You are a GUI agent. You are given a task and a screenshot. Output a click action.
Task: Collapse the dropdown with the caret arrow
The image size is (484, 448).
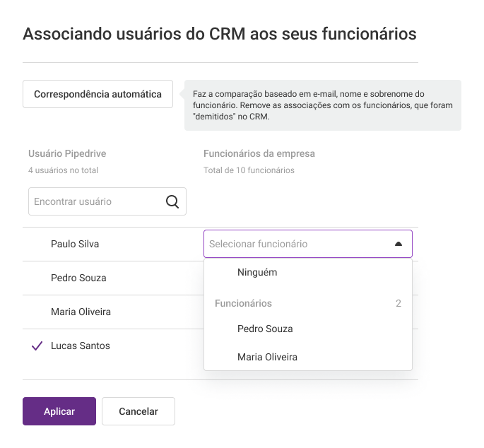(399, 244)
